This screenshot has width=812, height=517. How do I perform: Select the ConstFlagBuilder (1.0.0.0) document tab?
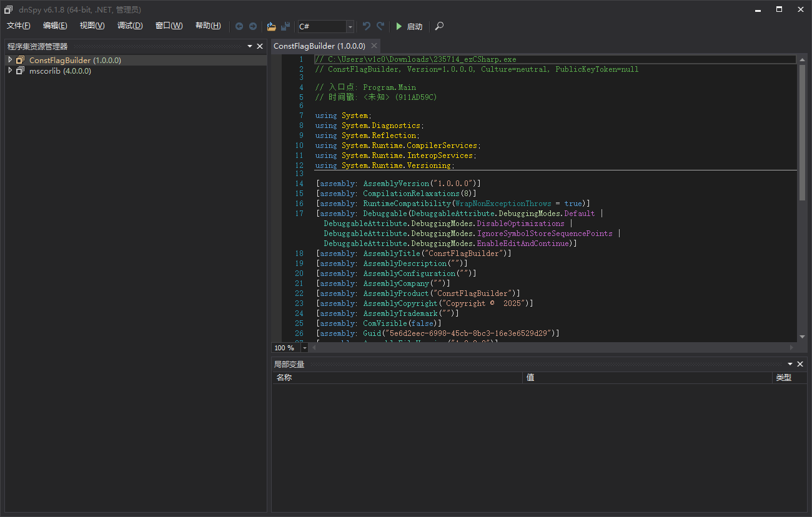[x=319, y=46]
